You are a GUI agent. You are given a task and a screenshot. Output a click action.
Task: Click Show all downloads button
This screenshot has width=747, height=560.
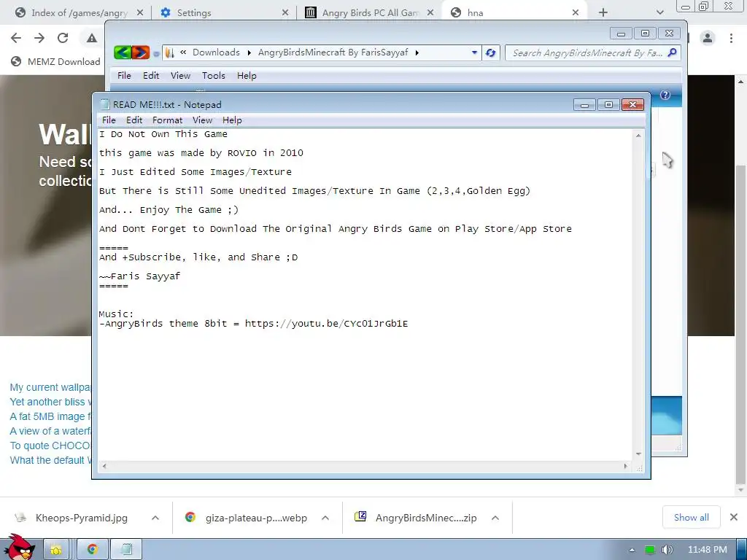click(692, 517)
